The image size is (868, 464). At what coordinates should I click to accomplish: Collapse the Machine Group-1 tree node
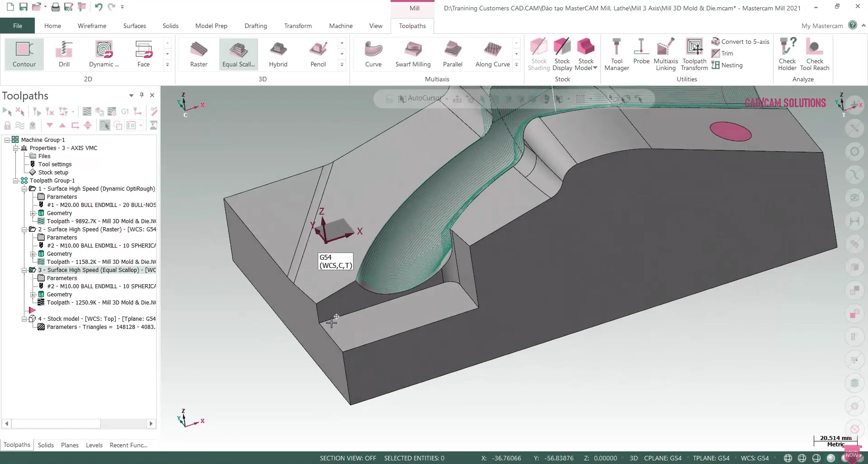[x=7, y=140]
